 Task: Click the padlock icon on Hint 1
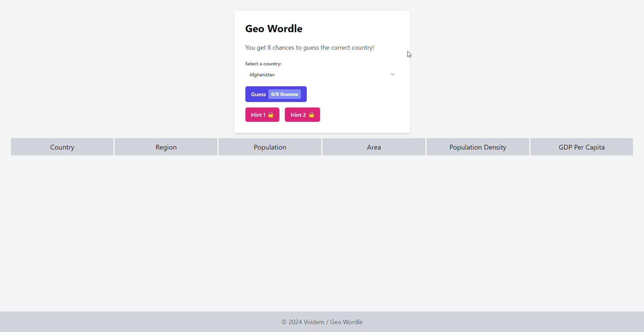click(x=271, y=115)
